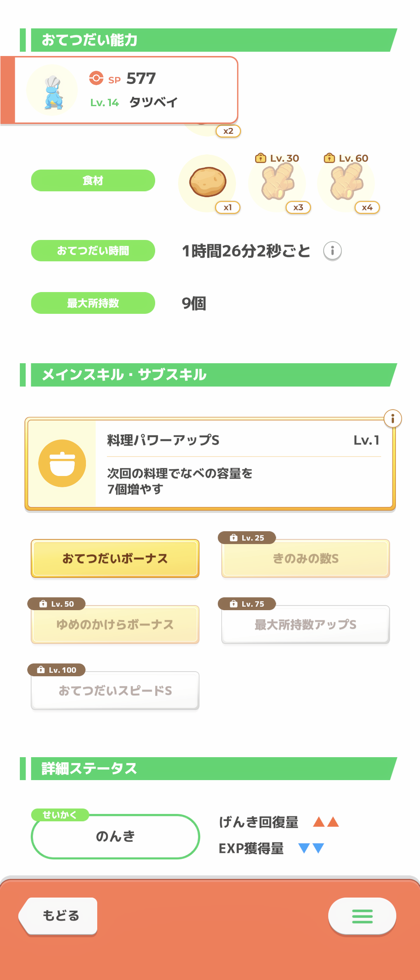The height and width of the screenshot is (980, 420).
Task: Tap the SP 577 Pokéball icon
Action: pos(96,78)
